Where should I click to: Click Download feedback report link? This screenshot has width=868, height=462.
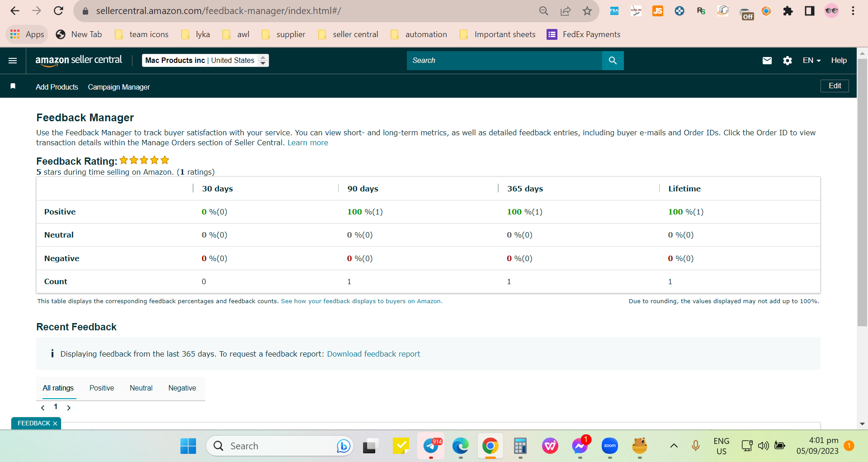pos(373,354)
